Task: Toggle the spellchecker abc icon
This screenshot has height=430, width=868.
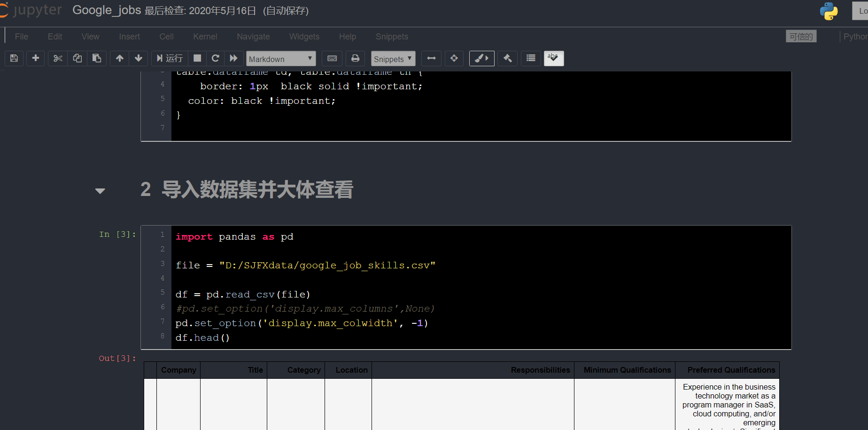Action: [x=553, y=58]
